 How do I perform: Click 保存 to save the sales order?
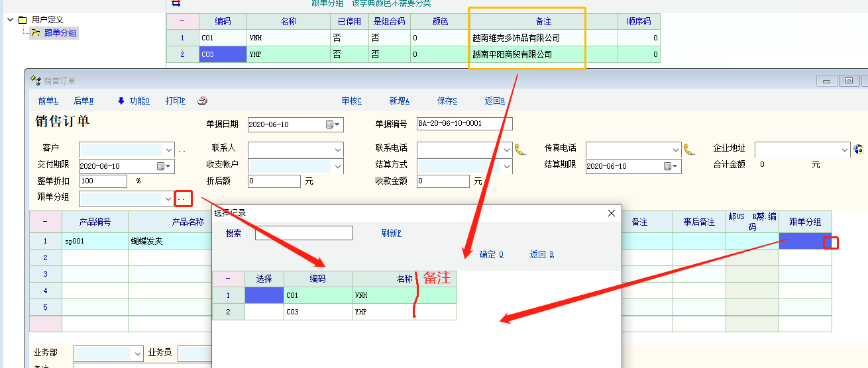447,101
